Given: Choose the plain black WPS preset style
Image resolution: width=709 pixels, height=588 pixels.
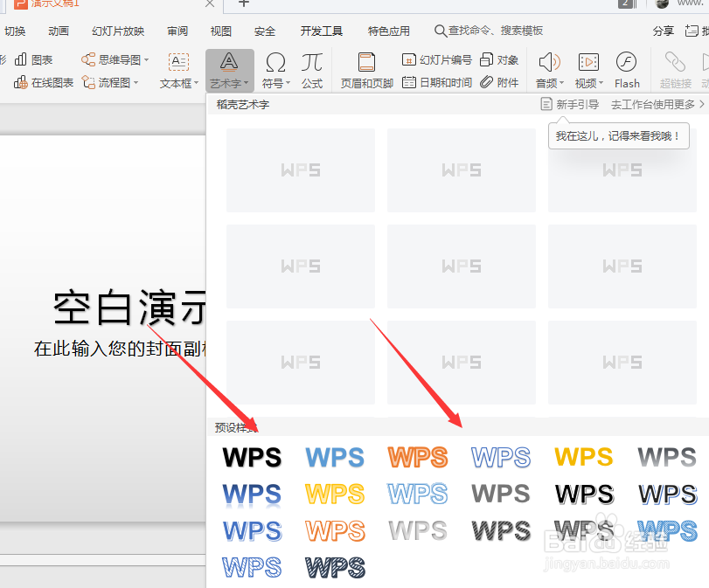Looking at the screenshot, I should point(252,457).
